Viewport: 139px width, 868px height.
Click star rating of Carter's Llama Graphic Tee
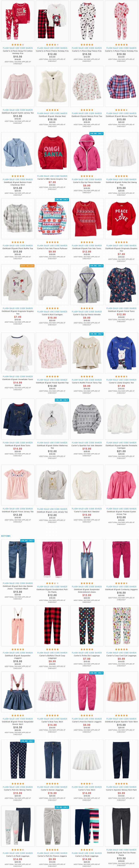click(121, 376)
